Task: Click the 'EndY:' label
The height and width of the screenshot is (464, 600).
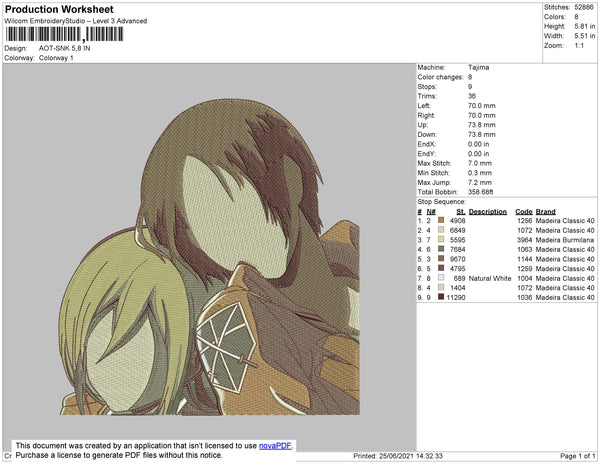Action: 427,153
